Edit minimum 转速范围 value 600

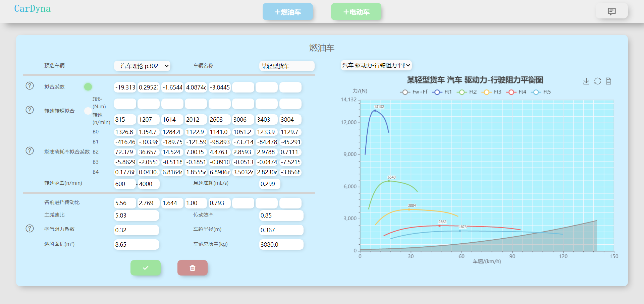click(x=125, y=184)
